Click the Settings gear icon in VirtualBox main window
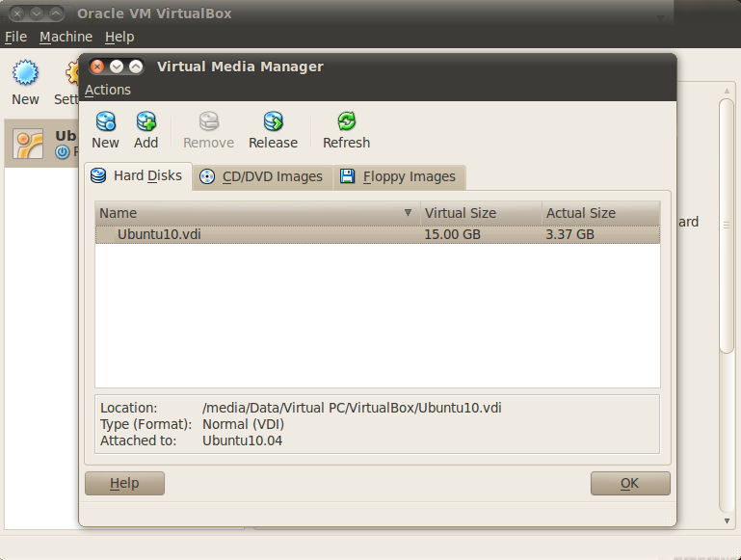741x560 pixels. click(72, 72)
